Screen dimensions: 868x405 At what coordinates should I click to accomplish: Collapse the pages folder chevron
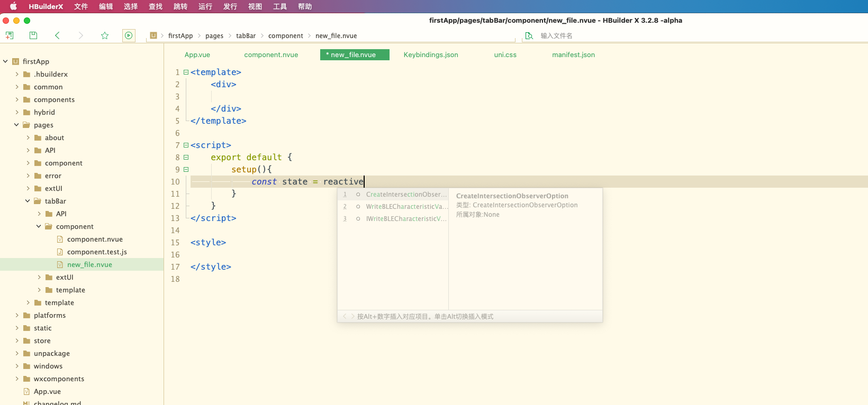tap(16, 125)
